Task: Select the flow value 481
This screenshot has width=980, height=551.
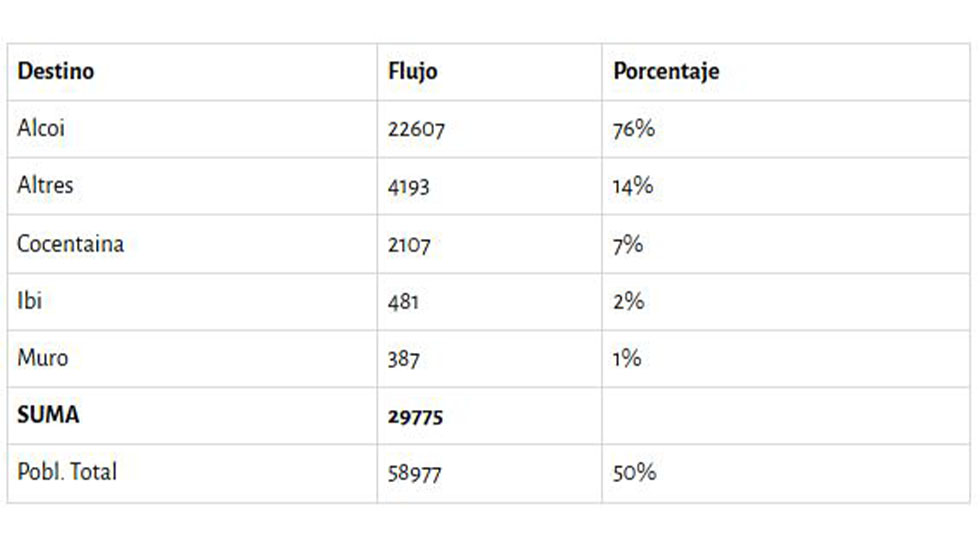Action: point(404,302)
